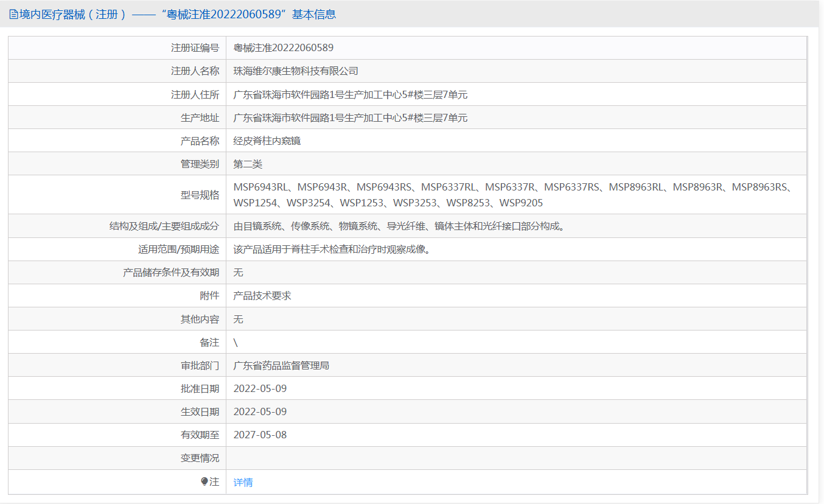Click the 生效日期 label
The height and width of the screenshot is (504, 824).
(x=200, y=412)
